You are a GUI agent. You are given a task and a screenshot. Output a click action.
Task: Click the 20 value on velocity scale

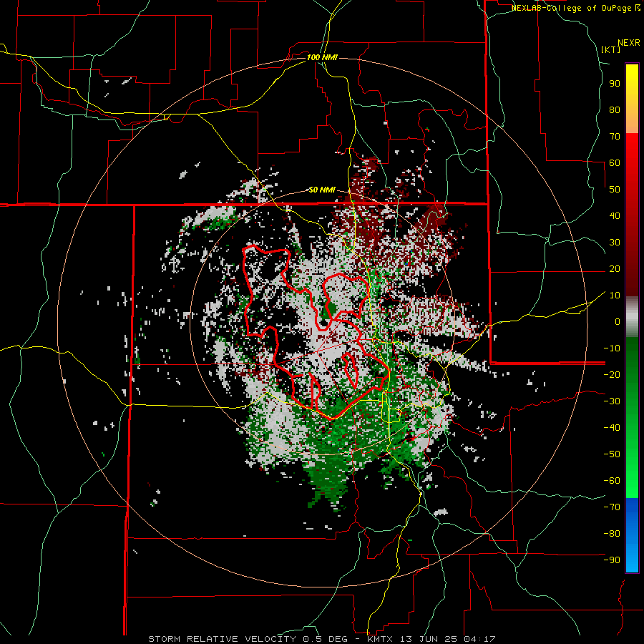point(615,268)
